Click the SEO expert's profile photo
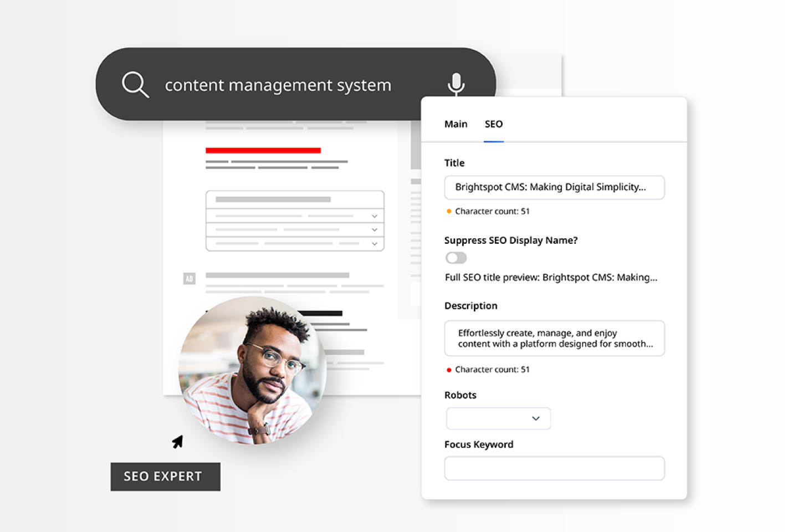 tap(252, 371)
